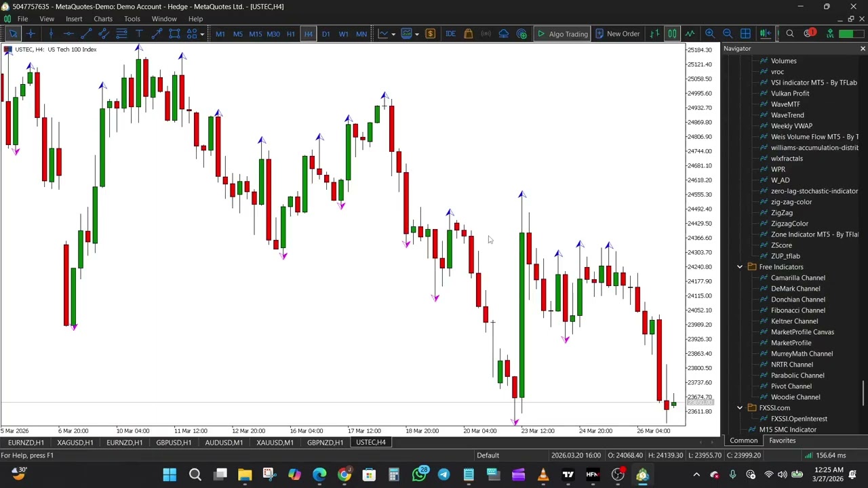Viewport: 868px width, 488px height.
Task: Select the ZigZag indicator
Action: tap(781, 213)
